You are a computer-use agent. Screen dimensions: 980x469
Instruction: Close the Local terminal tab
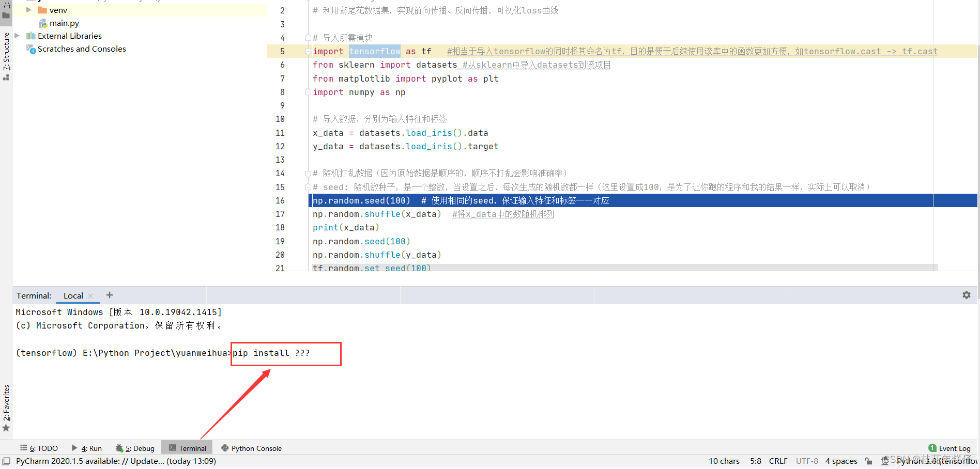(x=90, y=296)
